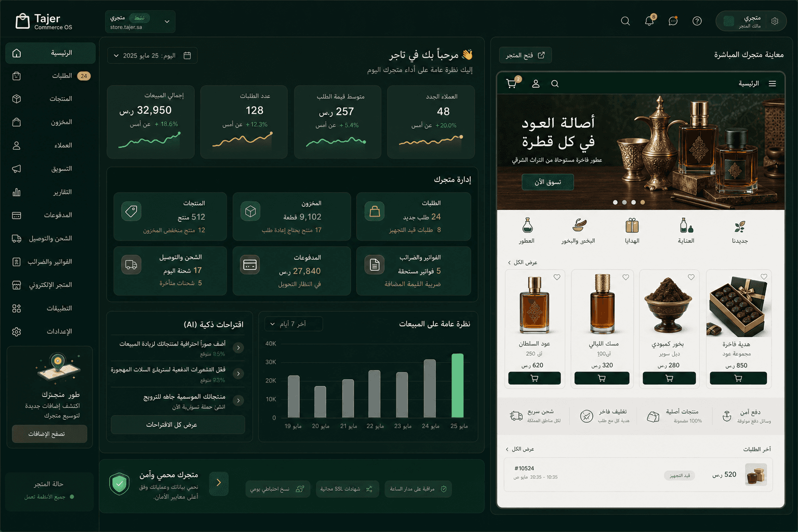Open العملاء in sidebar

point(50,145)
